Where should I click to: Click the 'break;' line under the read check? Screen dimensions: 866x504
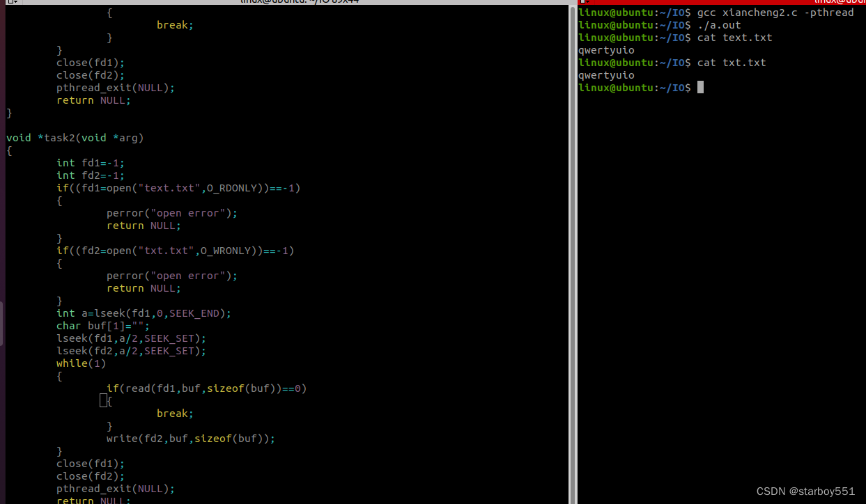(x=175, y=414)
